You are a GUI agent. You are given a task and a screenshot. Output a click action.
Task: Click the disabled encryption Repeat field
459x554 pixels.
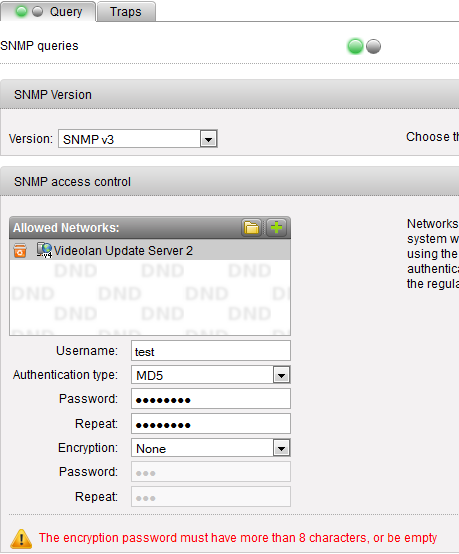point(211,497)
